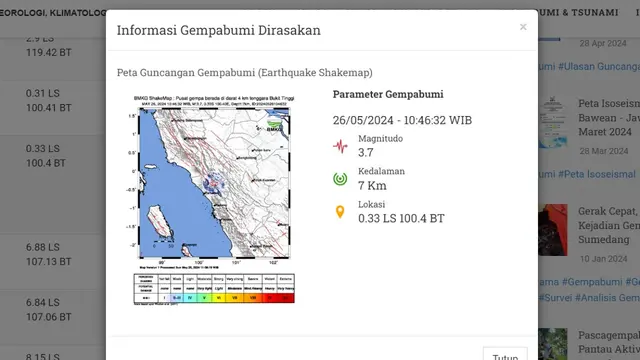This screenshot has width=640, height=360.
Task: Select the 26/05/2024 - 10:46:32 WIB timestamp
Action: (402, 120)
